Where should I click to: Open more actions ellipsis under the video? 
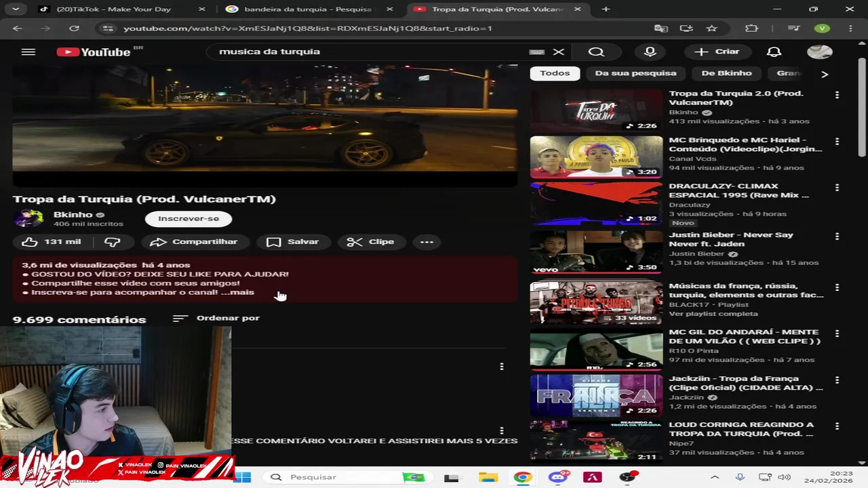[427, 242]
